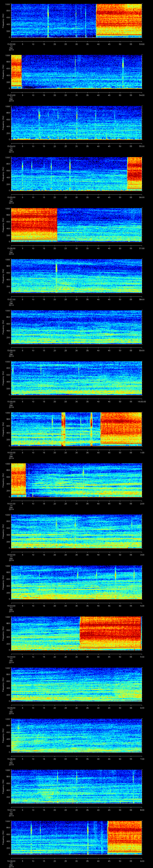Select the red burst at the start of the 15:53 spectrogram
Screen dimensions: 153x868
click(16, 71)
